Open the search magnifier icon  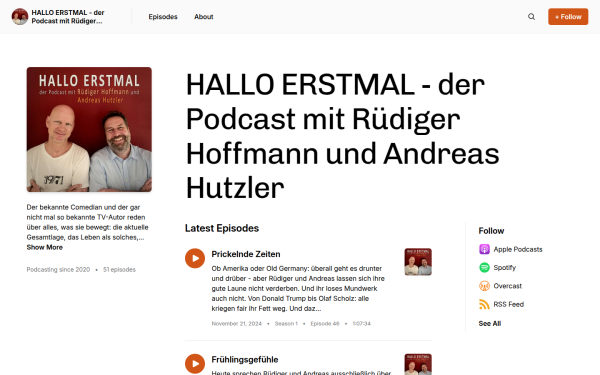[531, 17]
